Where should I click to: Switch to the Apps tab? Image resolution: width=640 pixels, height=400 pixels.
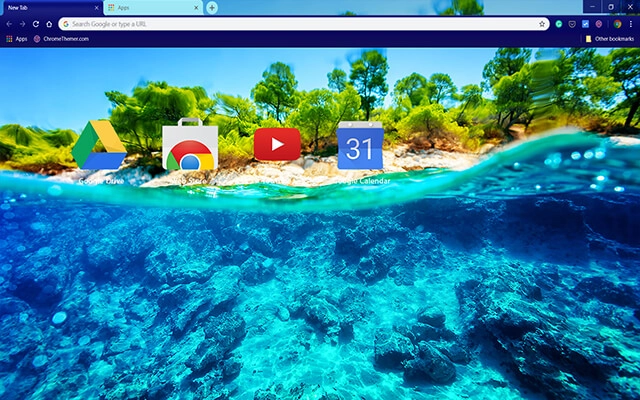tap(153, 8)
